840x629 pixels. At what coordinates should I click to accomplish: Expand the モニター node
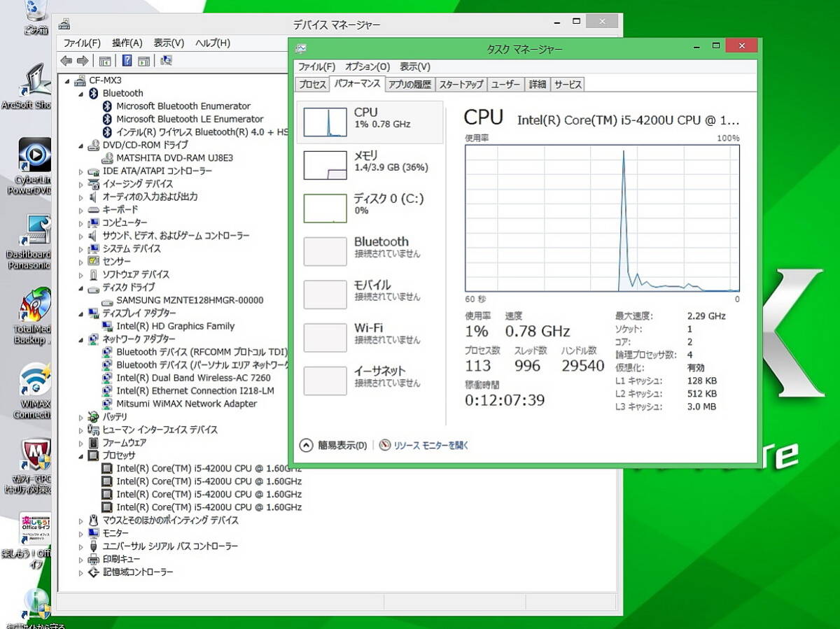[x=81, y=533]
